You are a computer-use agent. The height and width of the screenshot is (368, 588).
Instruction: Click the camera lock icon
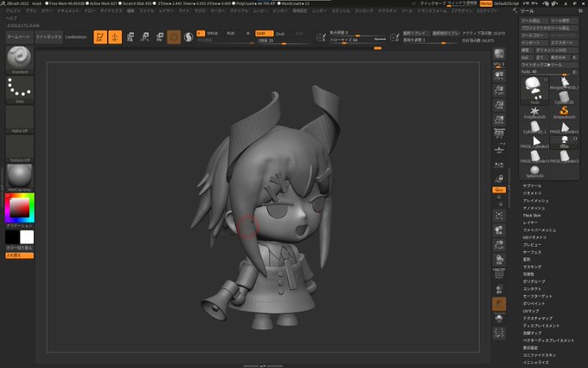click(499, 178)
